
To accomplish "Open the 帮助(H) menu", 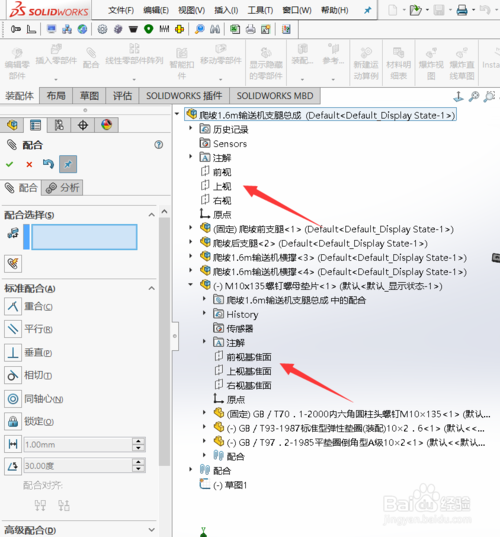I will point(335,10).
